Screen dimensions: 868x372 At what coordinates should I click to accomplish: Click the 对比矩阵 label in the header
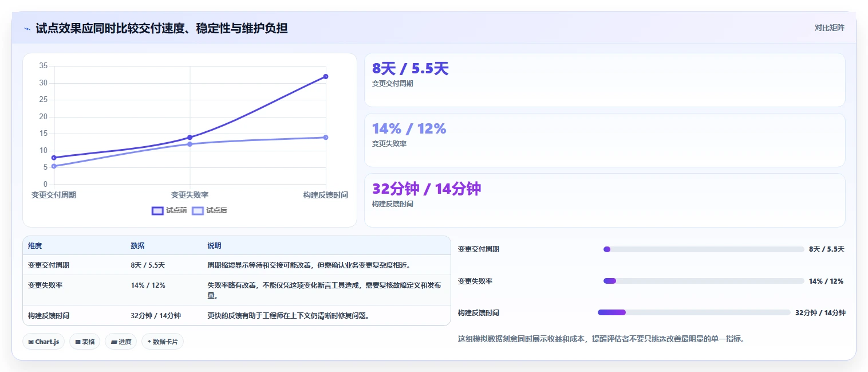point(829,28)
